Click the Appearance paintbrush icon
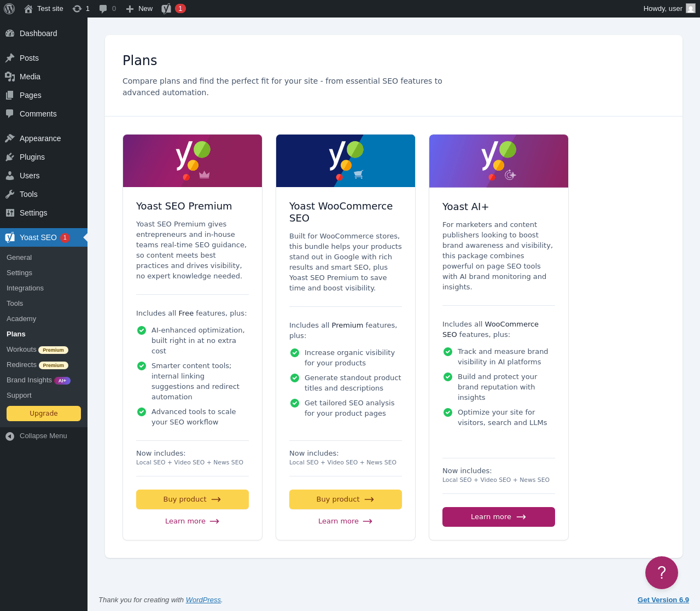This screenshot has height=611, width=700. point(10,138)
